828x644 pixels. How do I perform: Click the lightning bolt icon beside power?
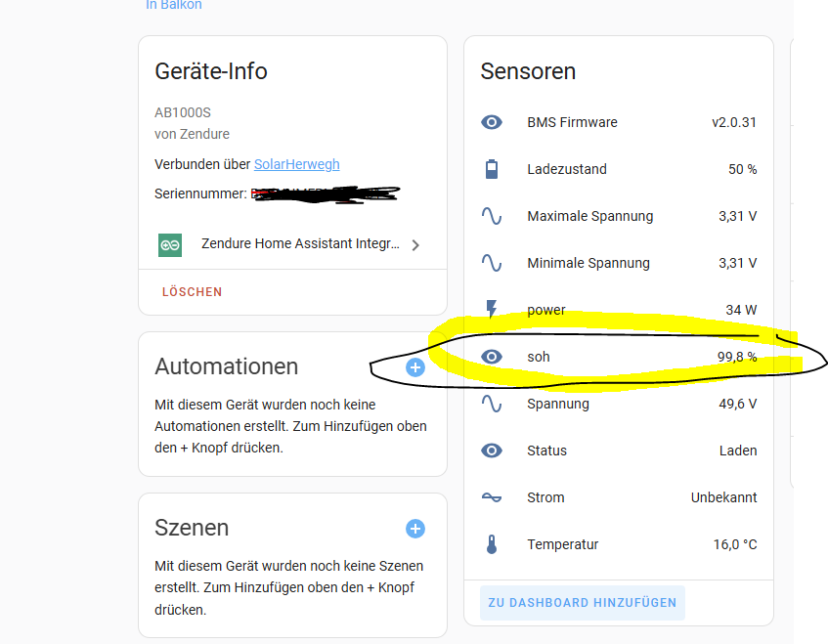[491, 310]
